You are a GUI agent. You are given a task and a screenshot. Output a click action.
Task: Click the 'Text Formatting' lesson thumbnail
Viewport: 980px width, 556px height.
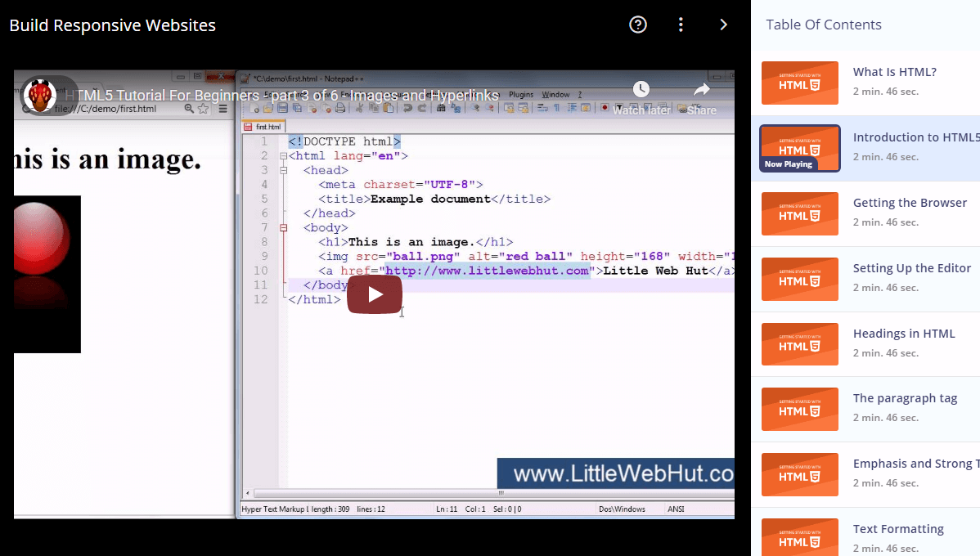[799, 536]
